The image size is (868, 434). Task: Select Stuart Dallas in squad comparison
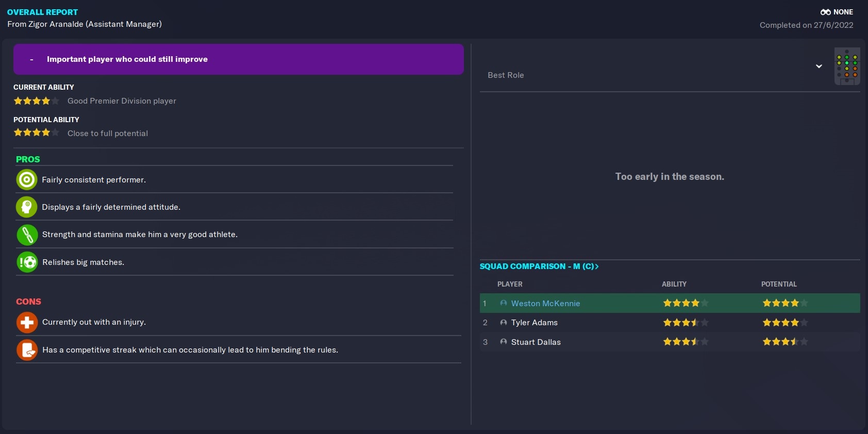point(536,342)
